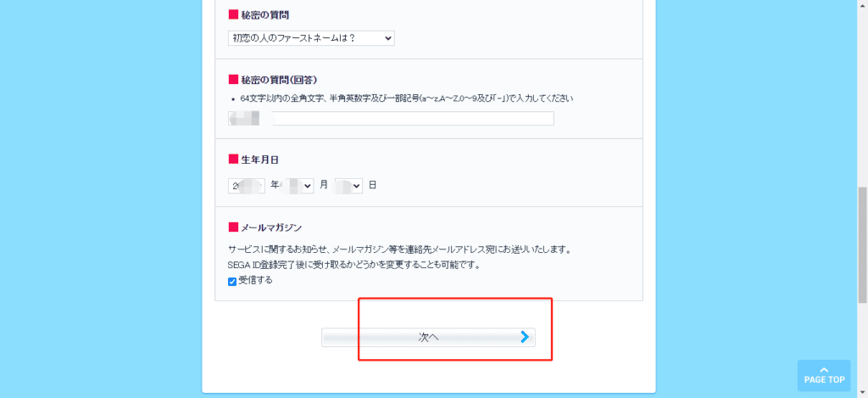Click the page vertical scrollbar thumb
This screenshot has height=398, width=868.
[862, 244]
